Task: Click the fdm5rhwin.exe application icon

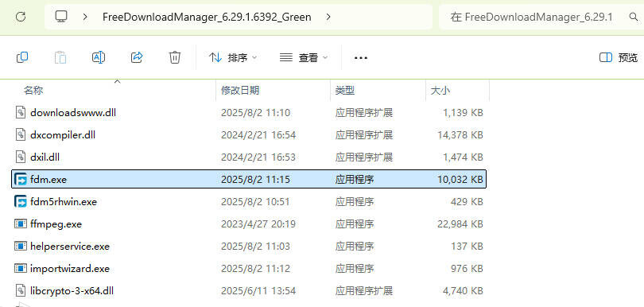Action: point(21,201)
